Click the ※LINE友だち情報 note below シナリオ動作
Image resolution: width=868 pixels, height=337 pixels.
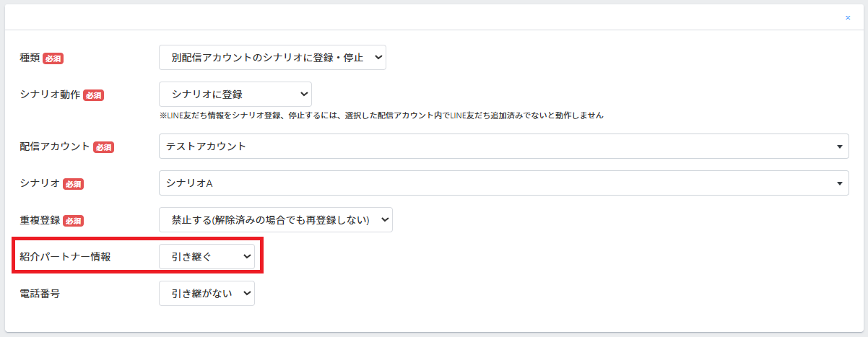click(x=381, y=115)
